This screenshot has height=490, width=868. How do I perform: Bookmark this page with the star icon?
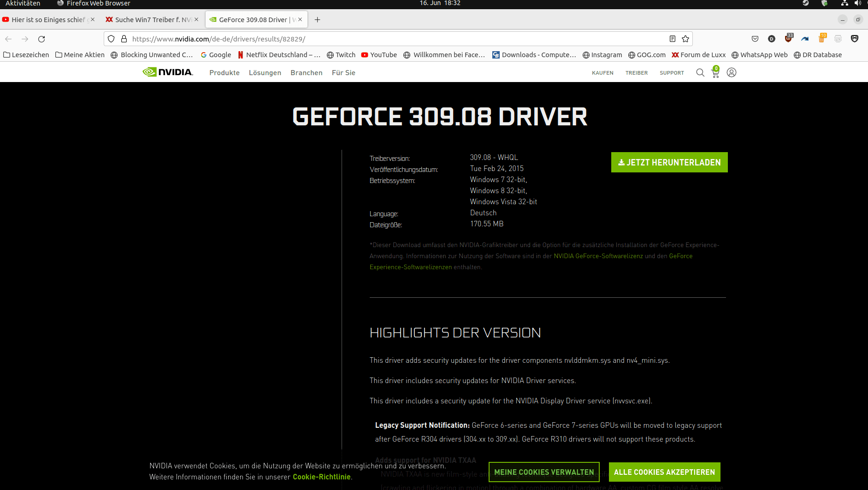tap(685, 39)
